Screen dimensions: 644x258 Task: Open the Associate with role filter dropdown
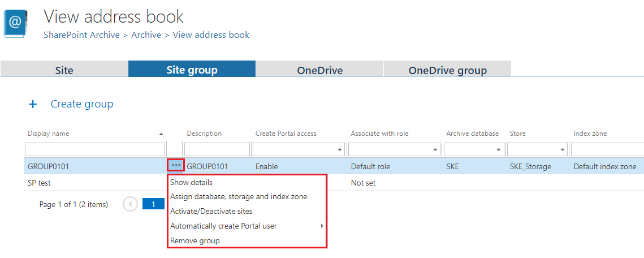(435, 150)
